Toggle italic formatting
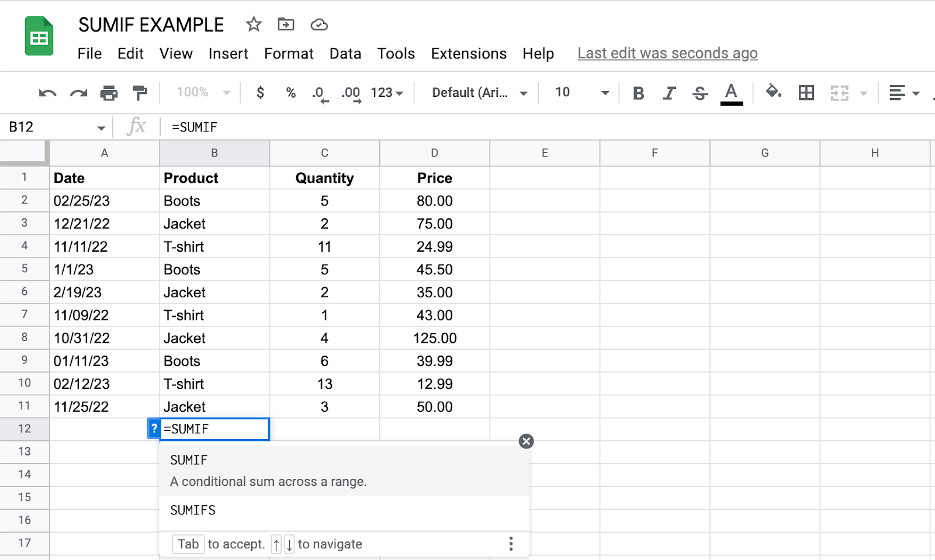The width and height of the screenshot is (935, 560). [669, 93]
